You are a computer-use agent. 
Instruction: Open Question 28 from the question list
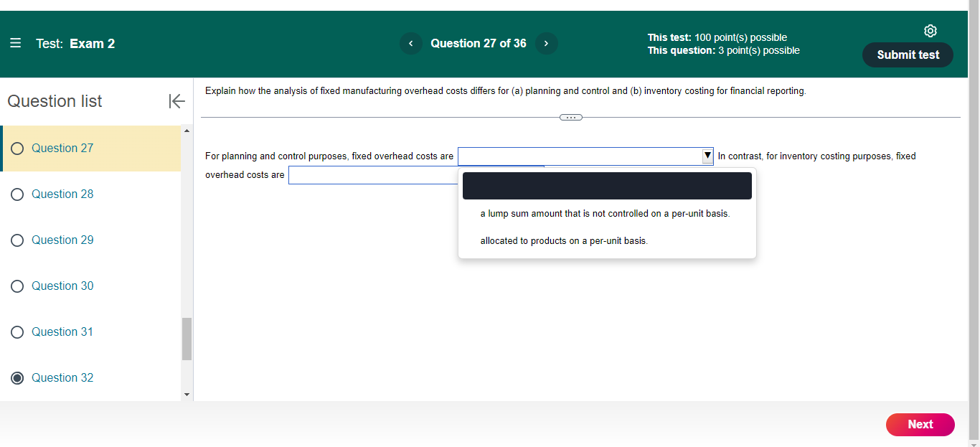(x=62, y=194)
